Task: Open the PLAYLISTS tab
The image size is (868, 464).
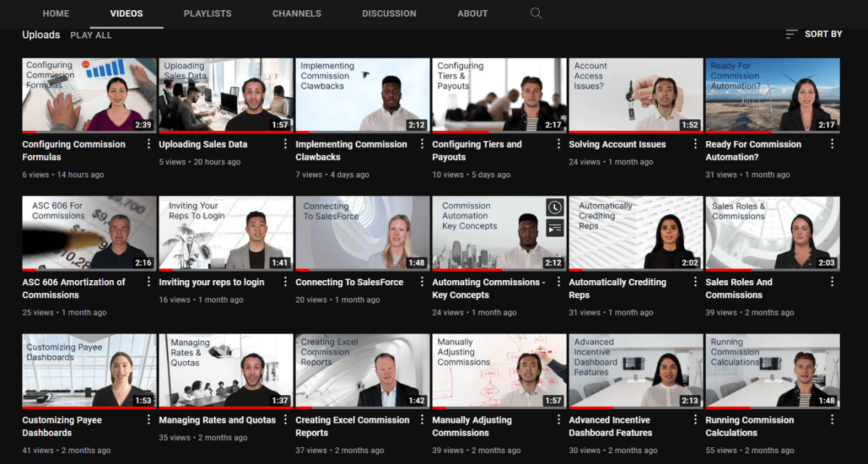Action: click(207, 13)
